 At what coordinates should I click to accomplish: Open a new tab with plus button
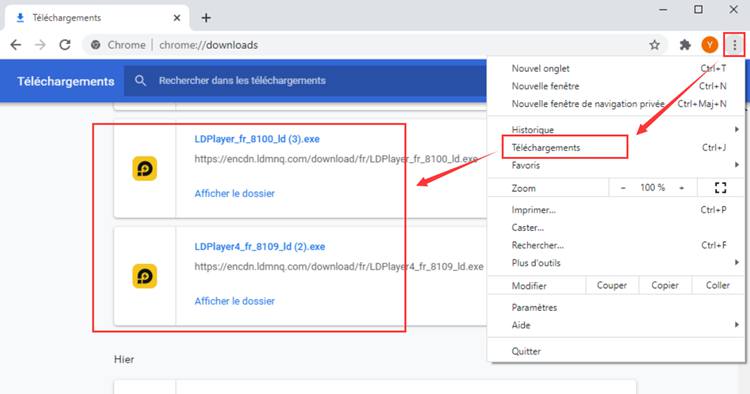206,18
